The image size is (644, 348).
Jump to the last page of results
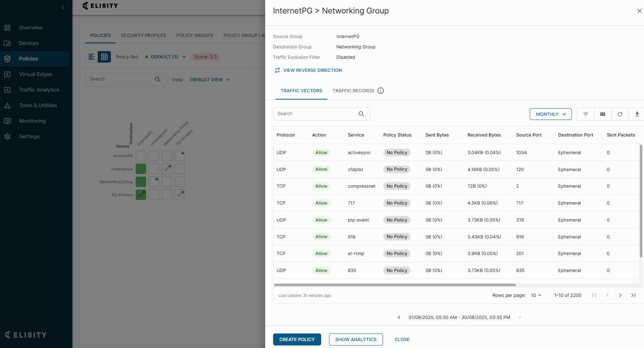[633, 295]
